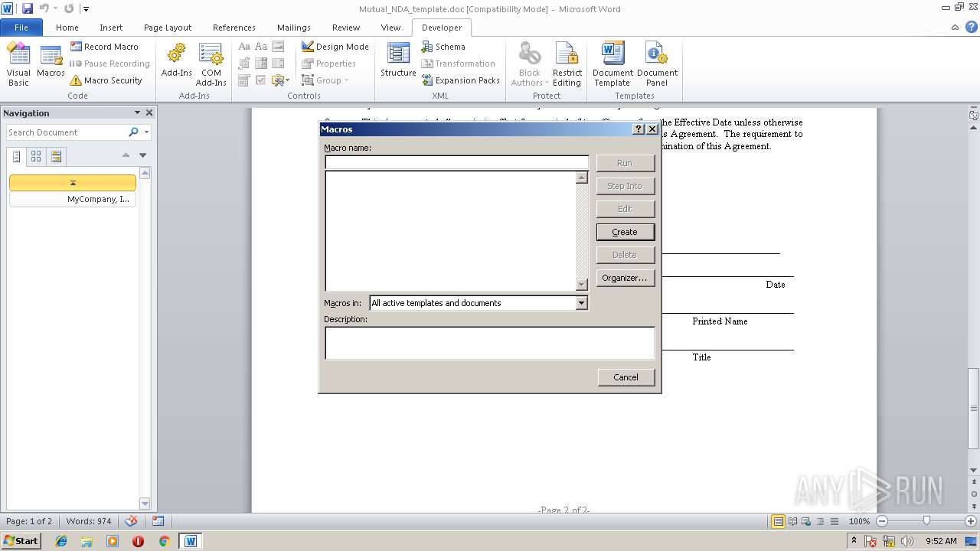Browse pages thumbnails in Navigation pane
The height and width of the screenshot is (551, 980).
(x=36, y=156)
